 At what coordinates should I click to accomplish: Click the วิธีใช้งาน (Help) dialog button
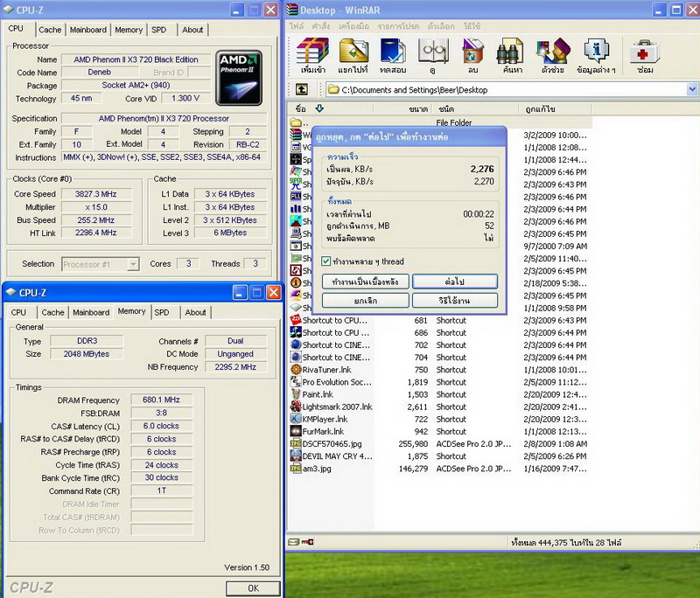coord(455,301)
